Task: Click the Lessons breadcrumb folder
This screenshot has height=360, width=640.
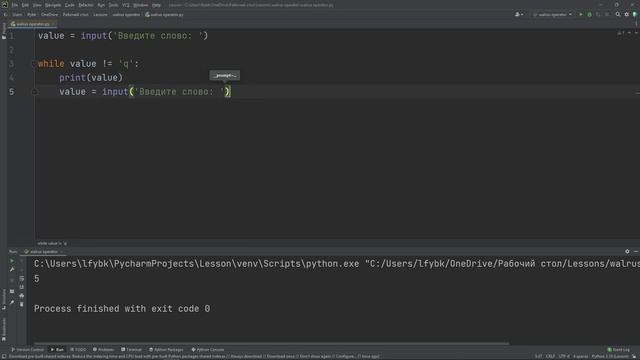Action: point(100,15)
